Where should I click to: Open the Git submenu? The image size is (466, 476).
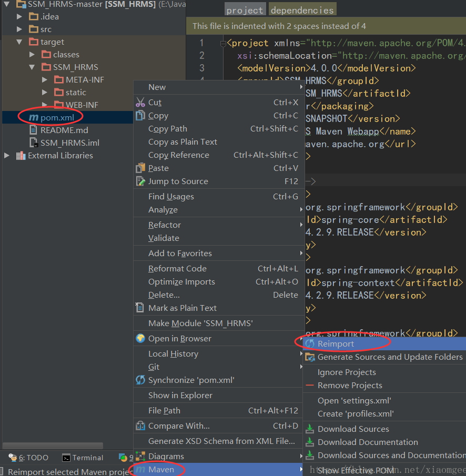219,367
